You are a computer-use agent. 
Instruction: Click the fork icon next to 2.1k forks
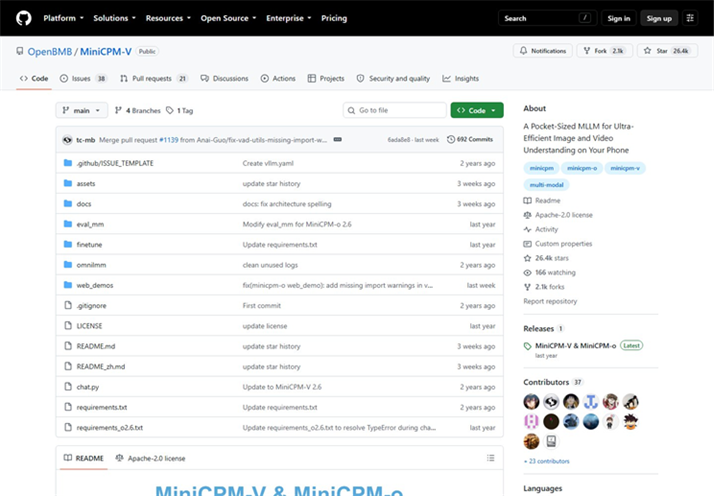pyautogui.click(x=527, y=287)
